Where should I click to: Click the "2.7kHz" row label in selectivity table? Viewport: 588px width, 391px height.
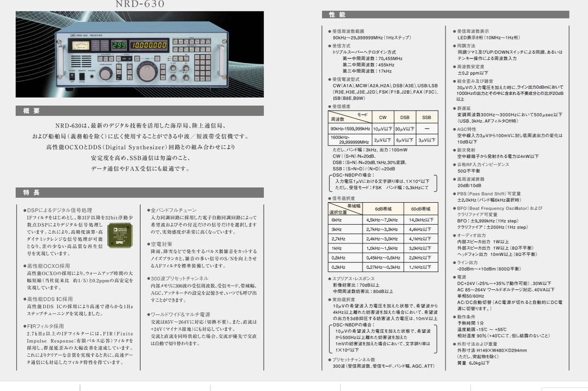coord(345,239)
